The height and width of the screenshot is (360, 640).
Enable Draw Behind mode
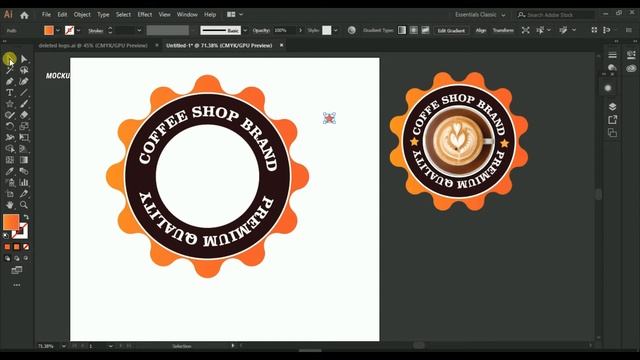(x=17, y=258)
